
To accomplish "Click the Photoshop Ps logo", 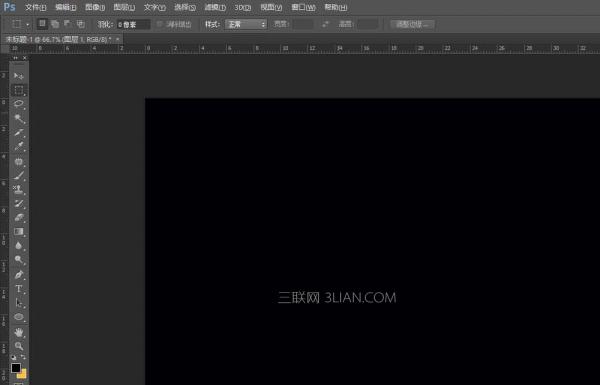I will [x=9, y=7].
